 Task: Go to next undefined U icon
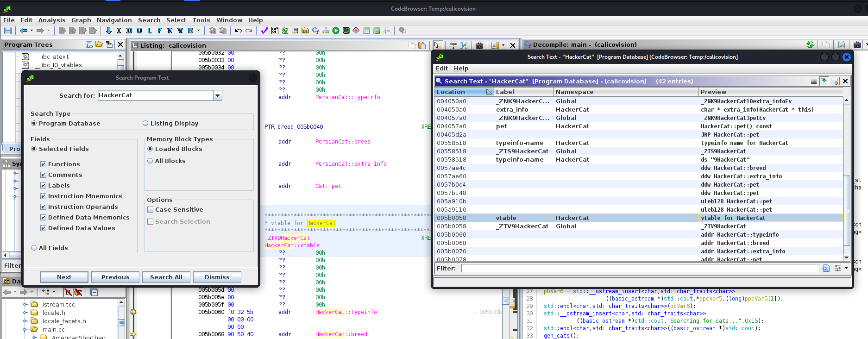coord(139,31)
